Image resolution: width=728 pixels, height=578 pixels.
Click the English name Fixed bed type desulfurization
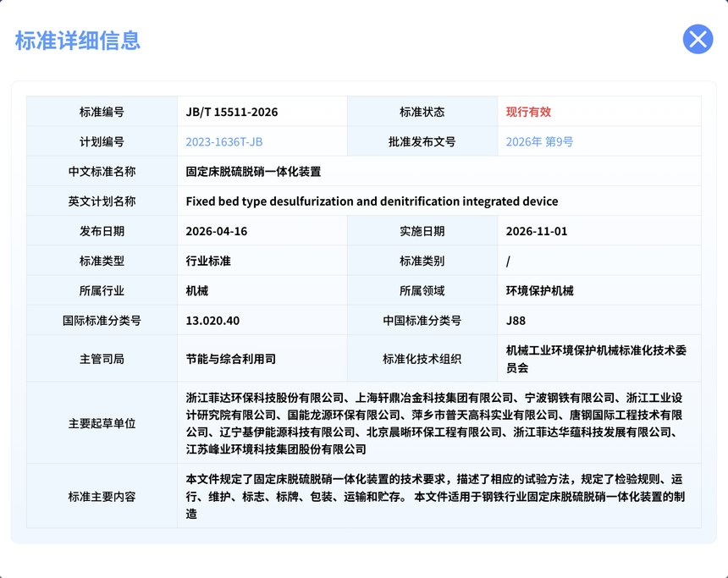(x=372, y=201)
